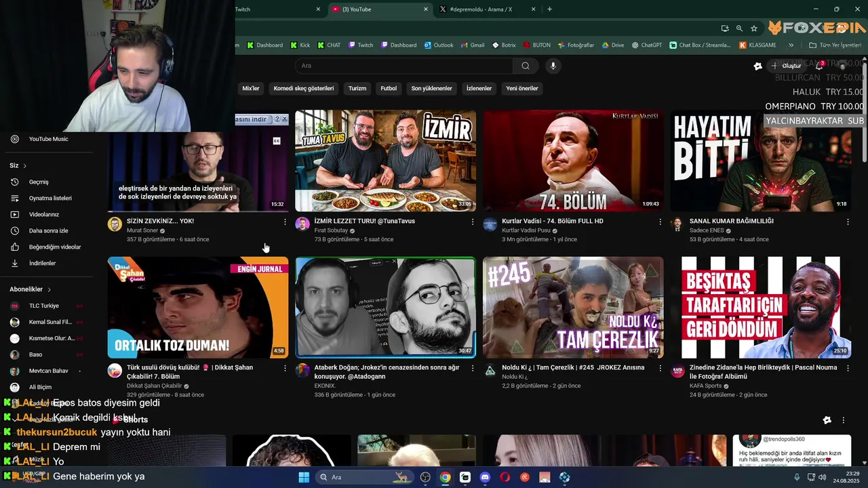Open the browser zoom magnifier icon
This screenshot has width=868, height=488.
tap(739, 28)
